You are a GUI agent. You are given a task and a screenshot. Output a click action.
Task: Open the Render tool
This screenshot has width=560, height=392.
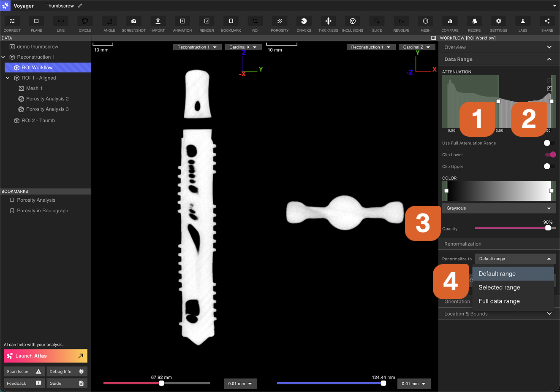tap(207, 24)
